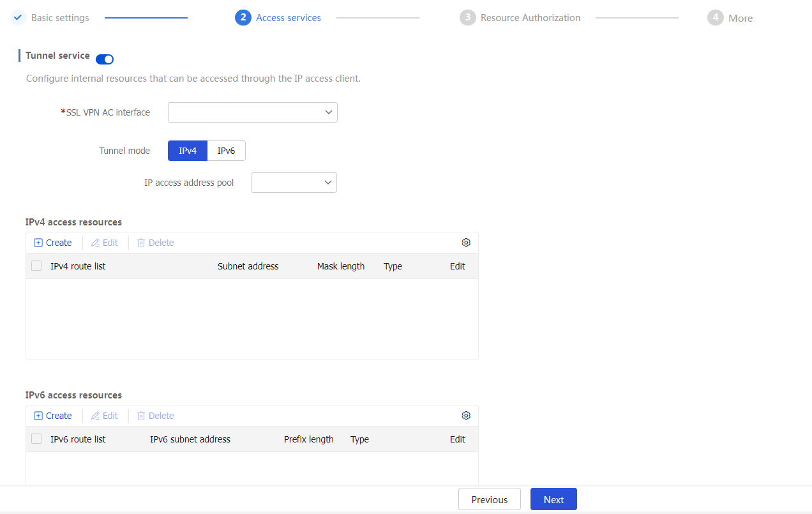Go to the Basic settings step
The height and width of the screenshot is (514, 812).
pyautogui.click(x=60, y=18)
